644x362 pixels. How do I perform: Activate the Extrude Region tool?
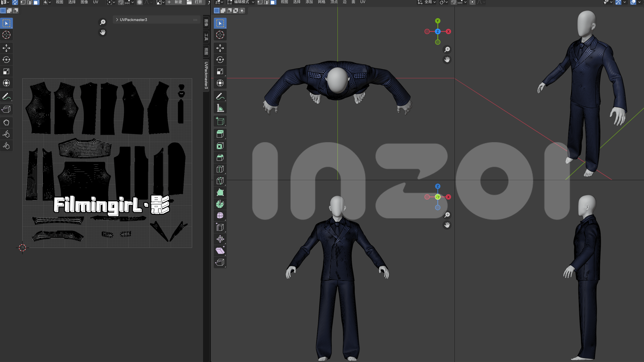click(220, 134)
